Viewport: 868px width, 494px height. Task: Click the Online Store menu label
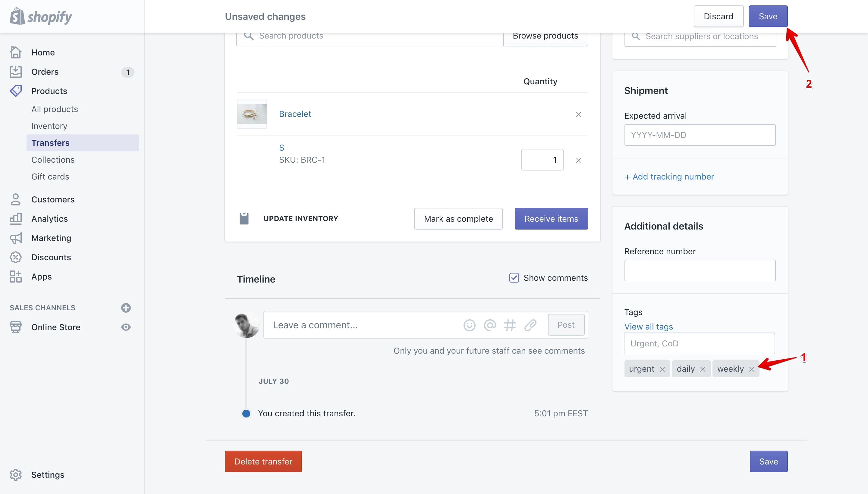coord(56,327)
